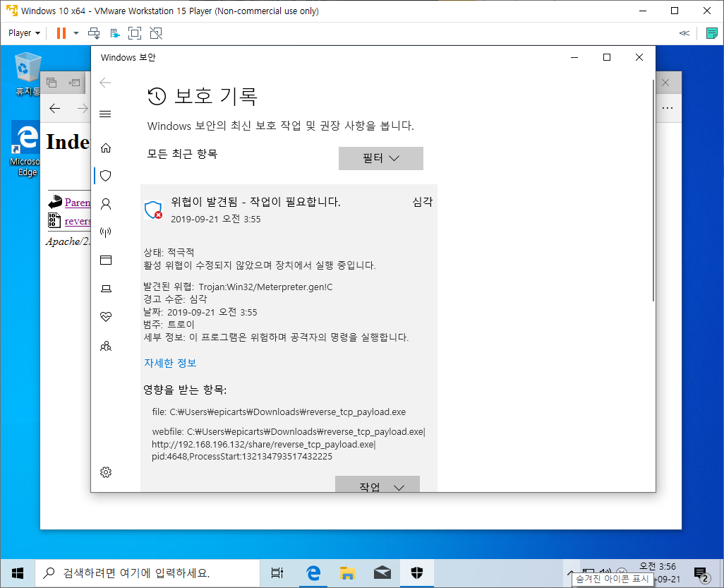The height and width of the screenshot is (588, 724).
Task: Open the 자세한 정보 link
Action: coord(170,363)
